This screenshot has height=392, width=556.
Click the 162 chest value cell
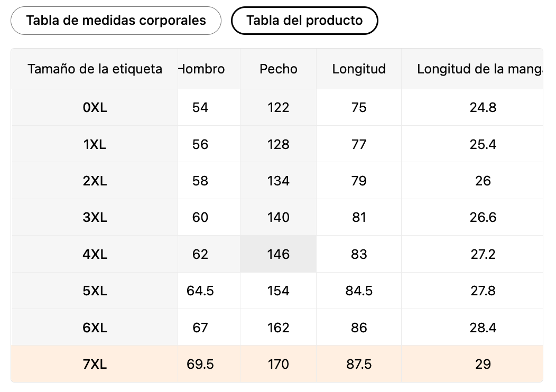278,328
